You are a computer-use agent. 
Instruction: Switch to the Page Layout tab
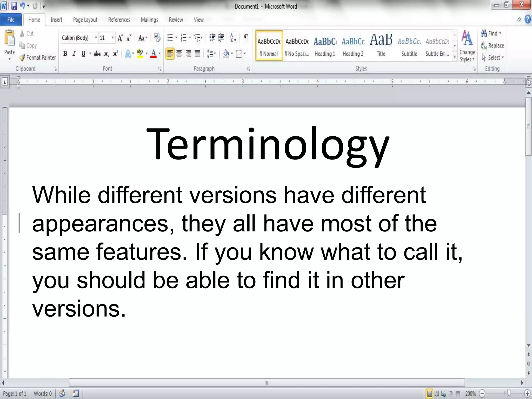(x=85, y=20)
